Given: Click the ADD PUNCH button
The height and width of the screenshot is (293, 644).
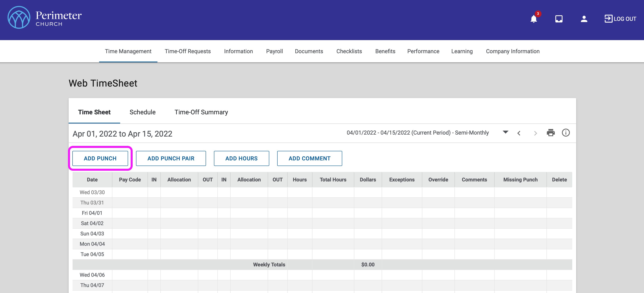Looking at the screenshot, I should 100,158.
